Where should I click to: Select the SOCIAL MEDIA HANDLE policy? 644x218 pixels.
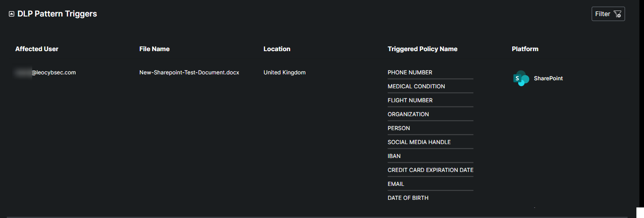click(x=419, y=142)
